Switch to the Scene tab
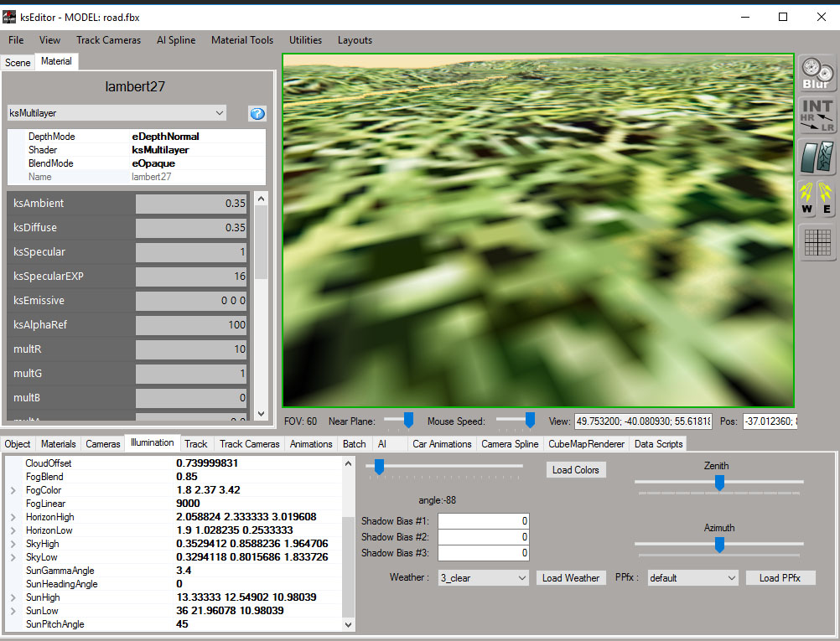Screen dimensions: 840x641 click(x=18, y=63)
